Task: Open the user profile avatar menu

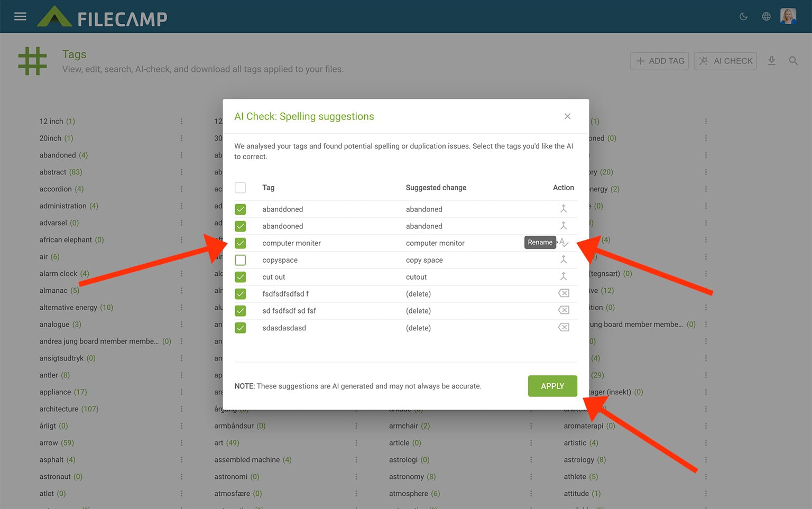Action: point(788,16)
